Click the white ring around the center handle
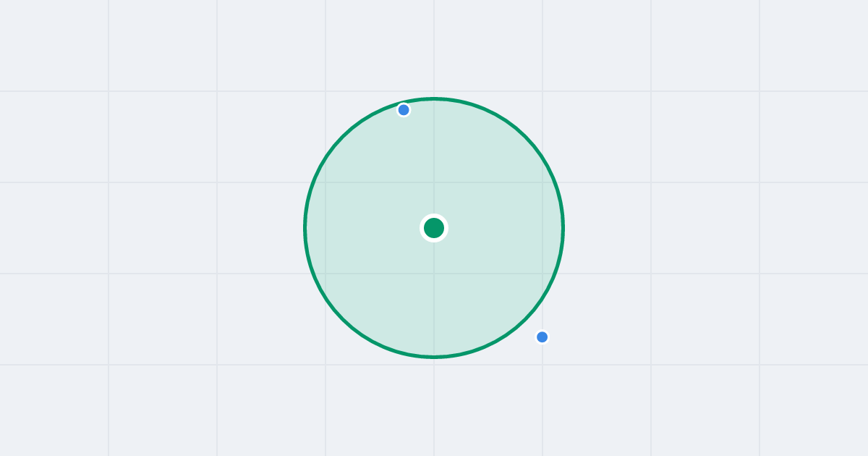Image resolution: width=868 pixels, height=456 pixels. (434, 216)
